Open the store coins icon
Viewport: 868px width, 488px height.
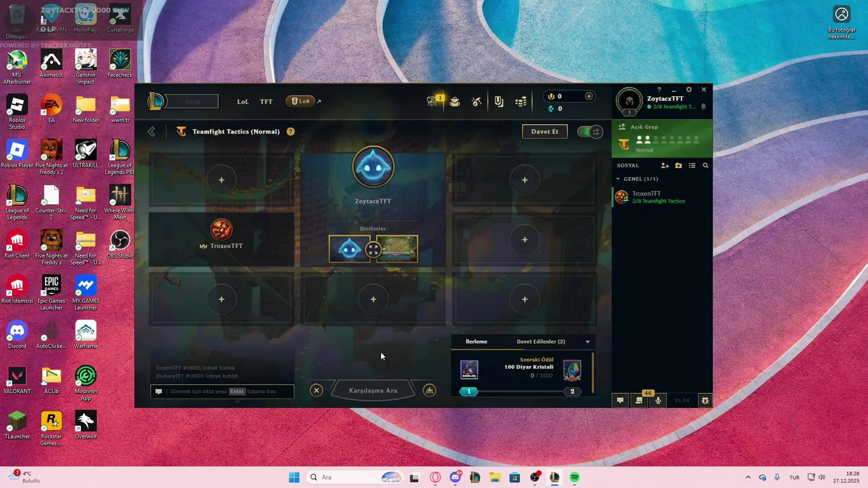click(x=521, y=102)
